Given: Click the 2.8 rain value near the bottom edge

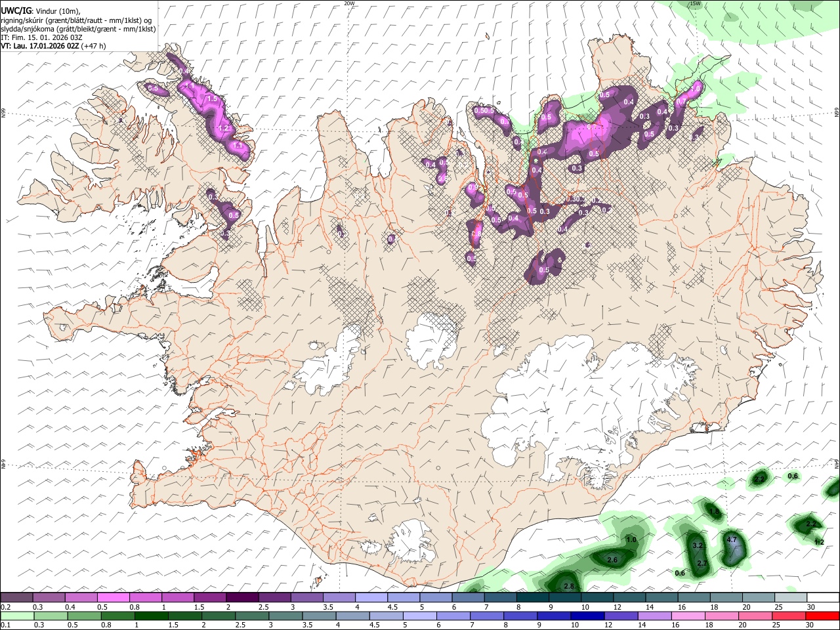Looking at the screenshot, I should click(x=569, y=586).
